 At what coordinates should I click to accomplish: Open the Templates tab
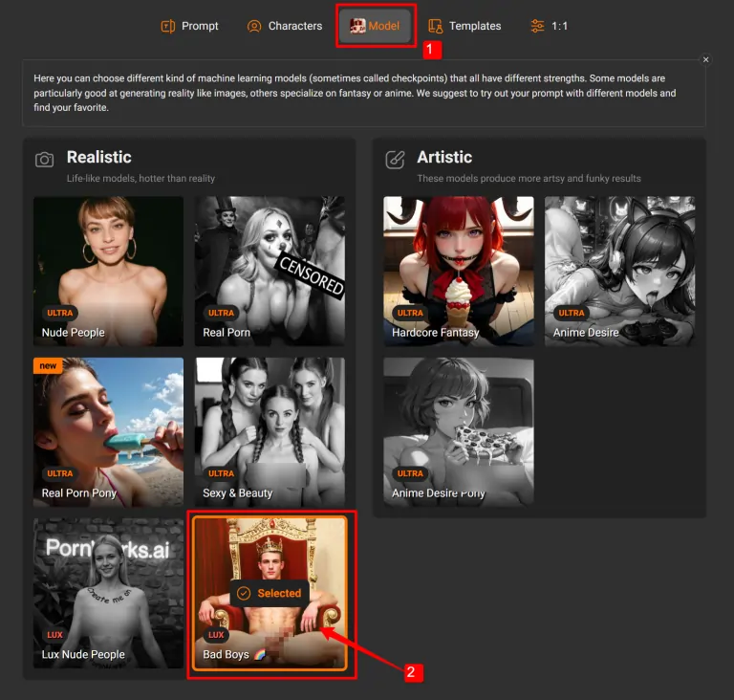click(464, 26)
